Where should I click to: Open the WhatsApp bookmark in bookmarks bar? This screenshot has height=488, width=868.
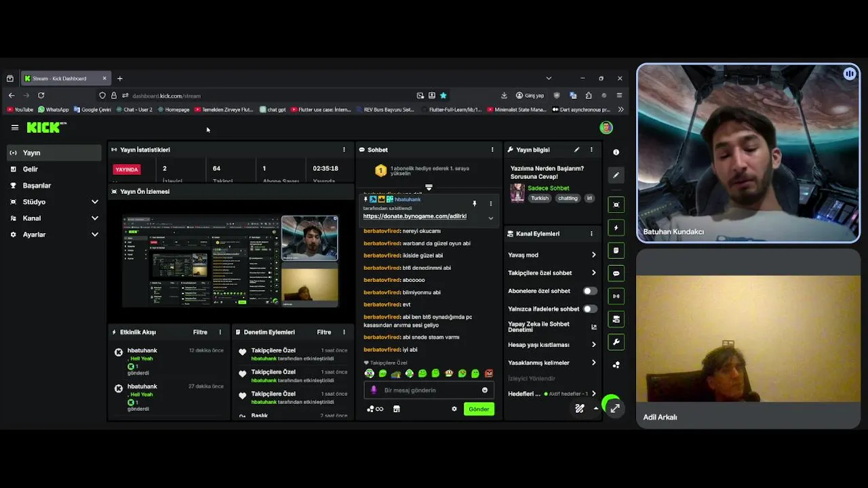[54, 110]
